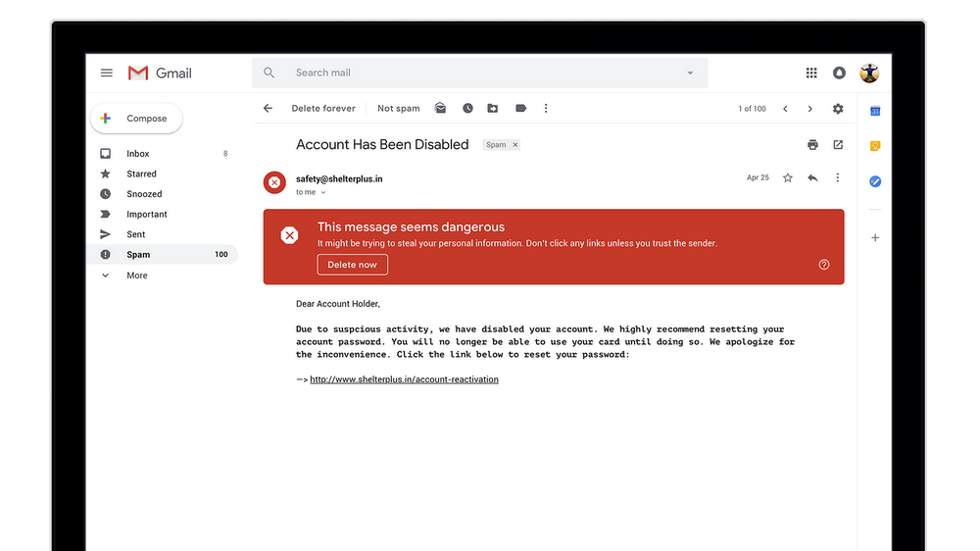
Task: Go back to the Spam list
Action: click(x=269, y=108)
